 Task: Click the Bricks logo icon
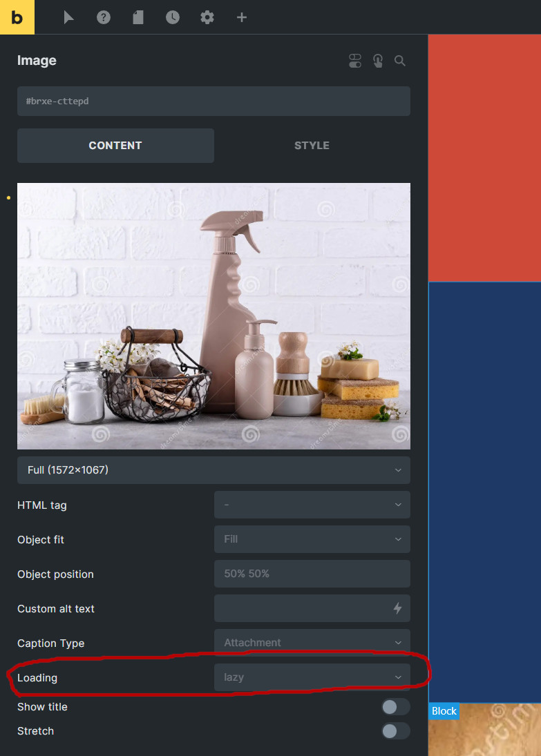pyautogui.click(x=17, y=17)
